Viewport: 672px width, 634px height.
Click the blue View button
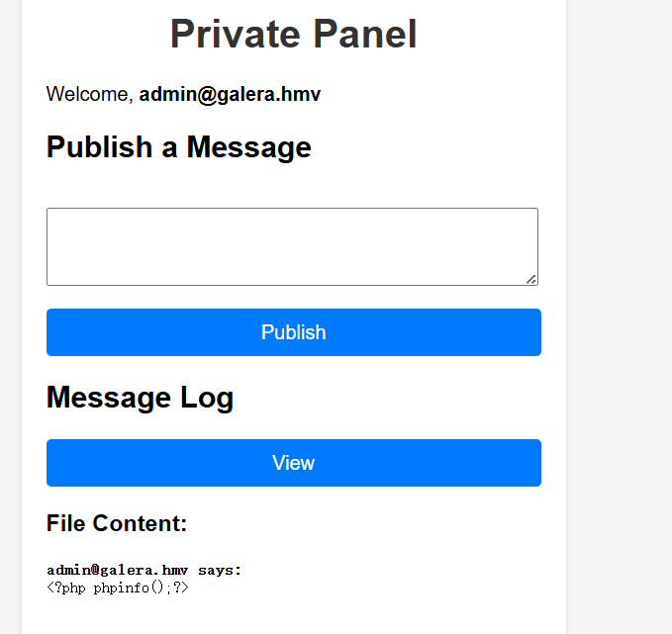pos(294,463)
